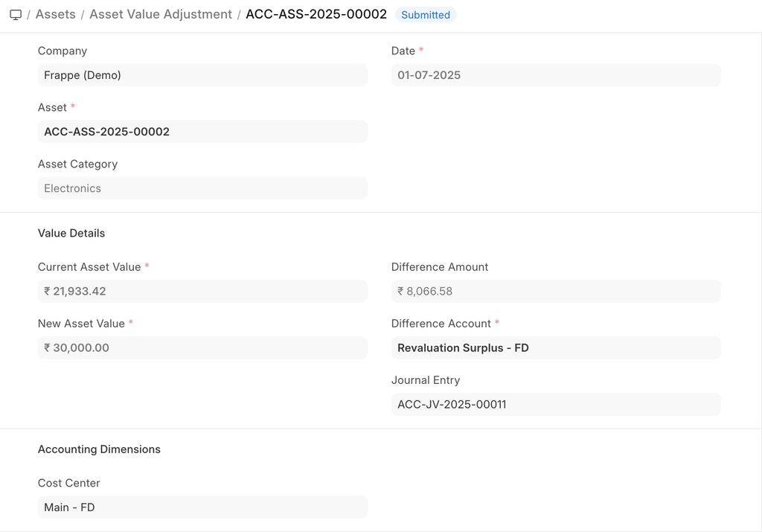Click the Date field showing 01-07-2025

coord(556,75)
